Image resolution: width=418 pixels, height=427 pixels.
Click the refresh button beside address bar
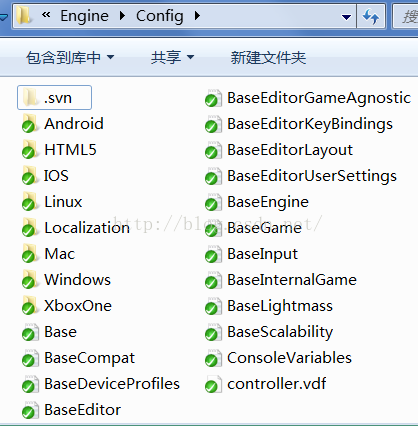pyautogui.click(x=371, y=16)
